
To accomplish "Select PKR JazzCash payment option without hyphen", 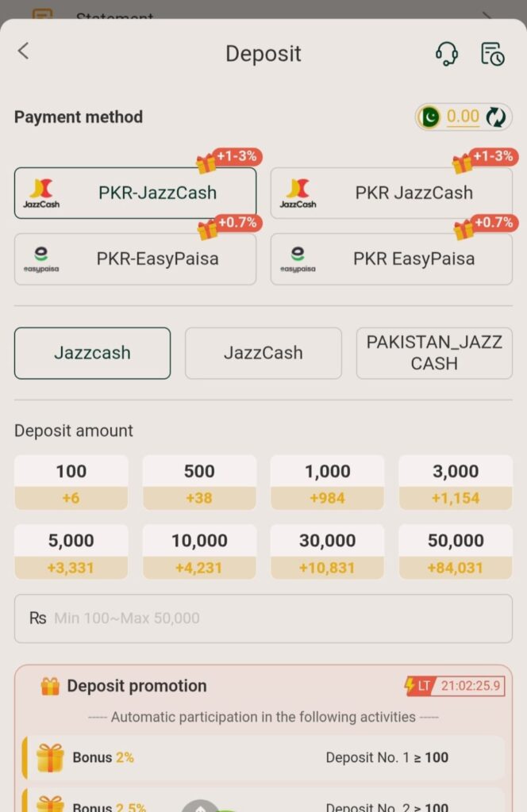I will (391, 193).
